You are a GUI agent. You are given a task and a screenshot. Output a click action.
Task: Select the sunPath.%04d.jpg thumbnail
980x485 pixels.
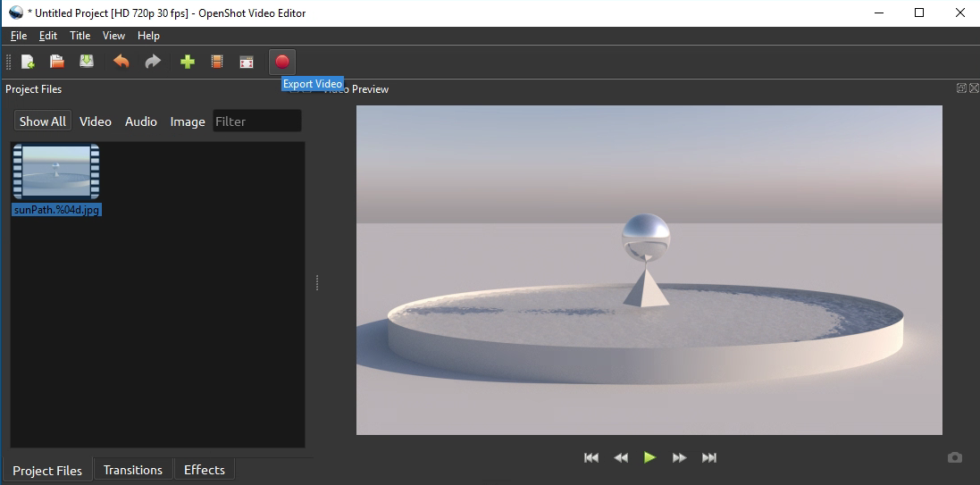(56, 171)
